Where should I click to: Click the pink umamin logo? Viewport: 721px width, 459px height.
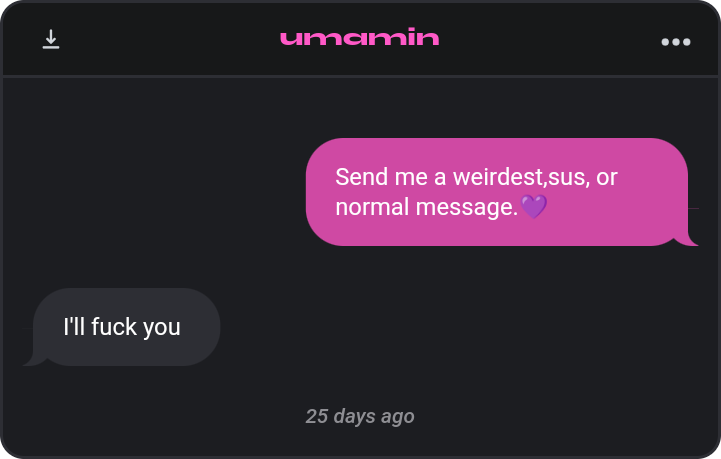[x=360, y=37]
